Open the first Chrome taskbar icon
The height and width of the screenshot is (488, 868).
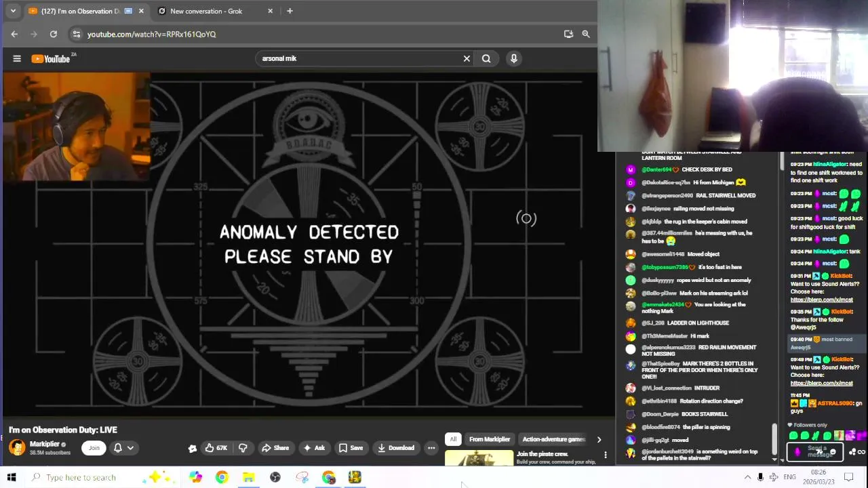(222, 477)
